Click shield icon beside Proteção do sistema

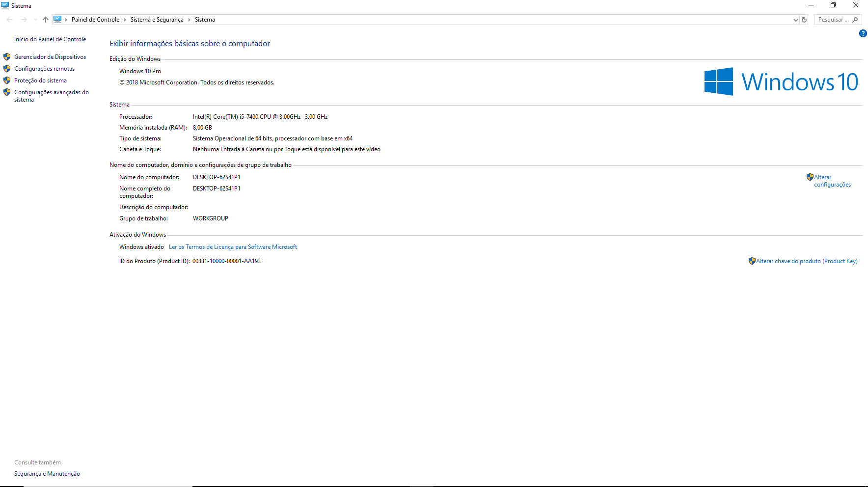[x=7, y=81]
